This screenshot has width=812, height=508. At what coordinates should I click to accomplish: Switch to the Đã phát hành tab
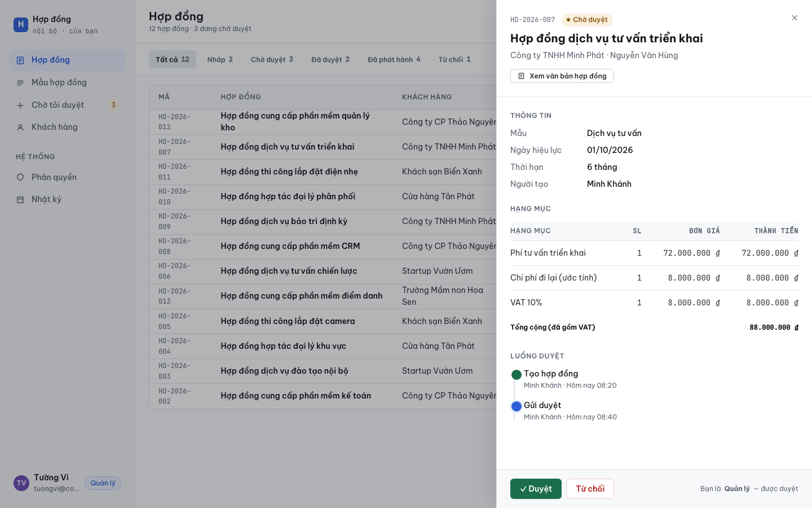[x=394, y=59]
